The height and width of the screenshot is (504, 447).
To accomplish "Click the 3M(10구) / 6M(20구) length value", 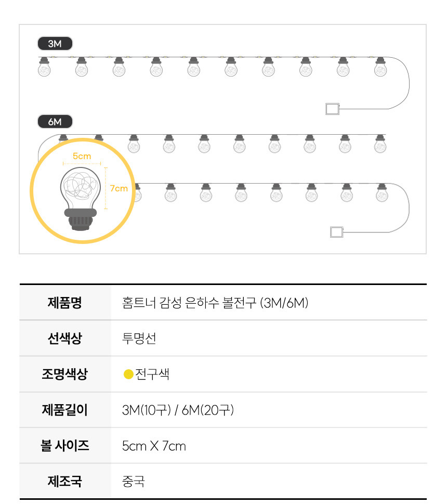I will (x=178, y=410).
